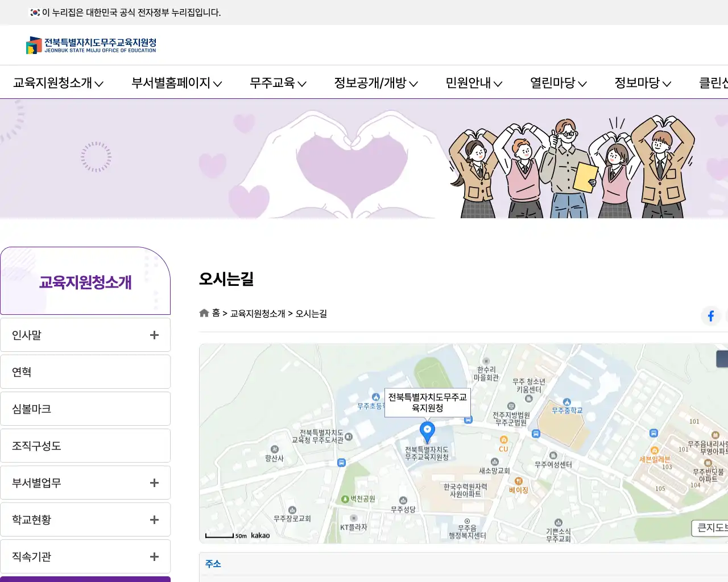Click the kakao logo on the map

pyautogui.click(x=261, y=535)
